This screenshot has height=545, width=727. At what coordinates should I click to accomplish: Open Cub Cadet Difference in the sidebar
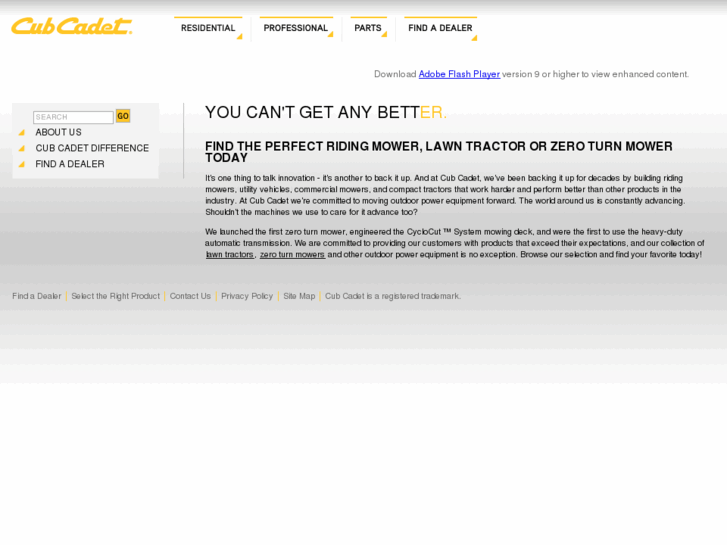click(x=92, y=148)
